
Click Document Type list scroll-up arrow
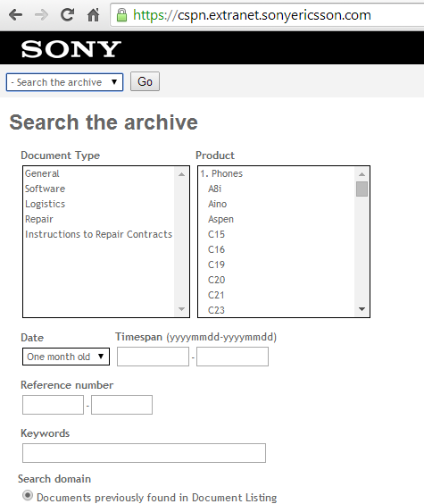click(x=182, y=174)
